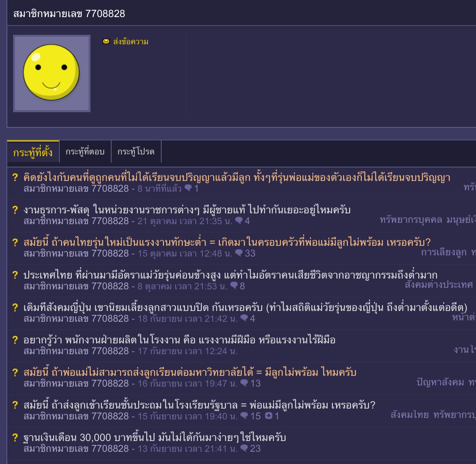Click the comment bubble icon showing 13 replies

pos(244,383)
